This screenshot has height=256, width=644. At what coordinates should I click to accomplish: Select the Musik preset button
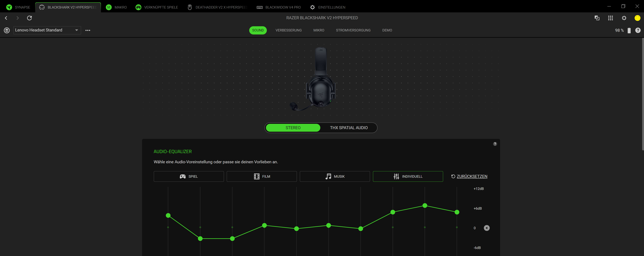[335, 176]
